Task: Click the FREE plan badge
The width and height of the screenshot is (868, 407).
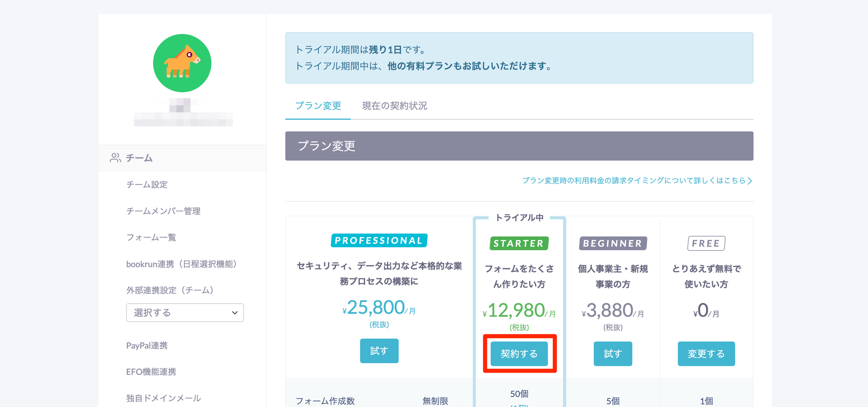Action: point(706,244)
